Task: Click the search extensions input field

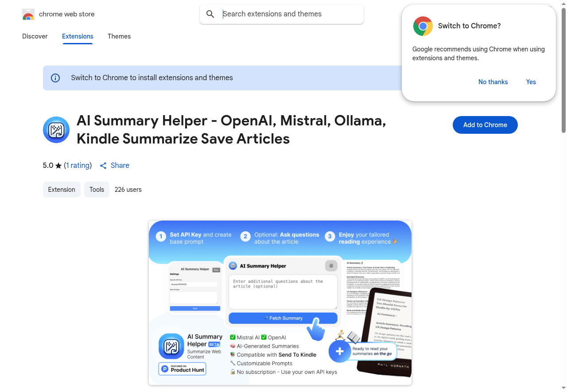Action: click(x=288, y=14)
